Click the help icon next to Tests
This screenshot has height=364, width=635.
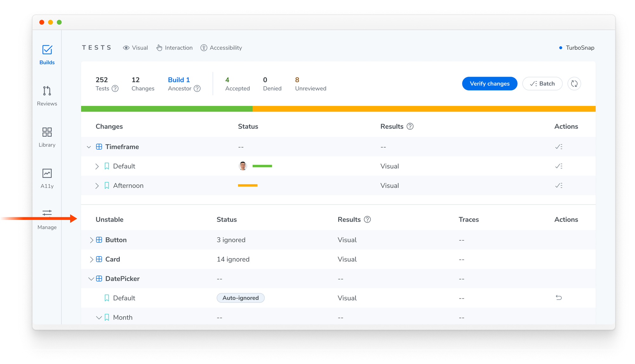[x=115, y=89]
